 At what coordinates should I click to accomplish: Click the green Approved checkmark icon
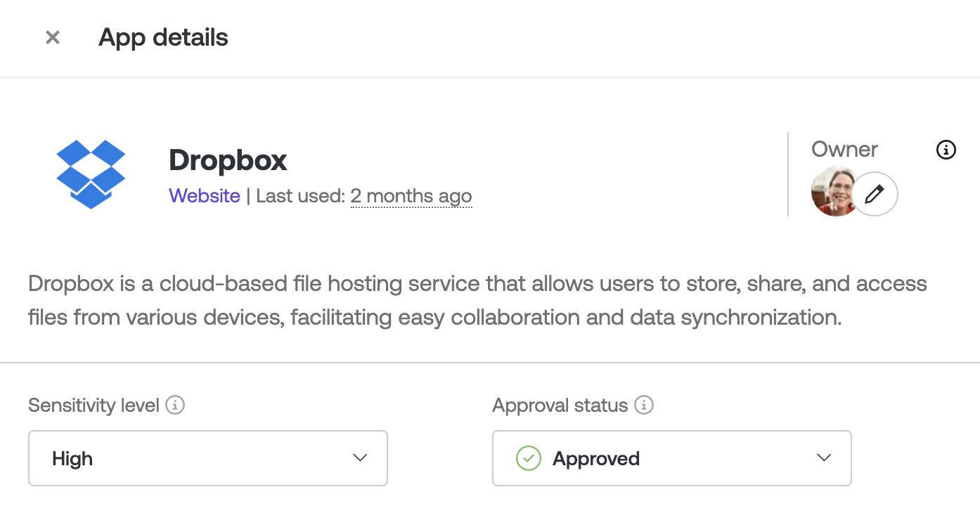click(528, 458)
